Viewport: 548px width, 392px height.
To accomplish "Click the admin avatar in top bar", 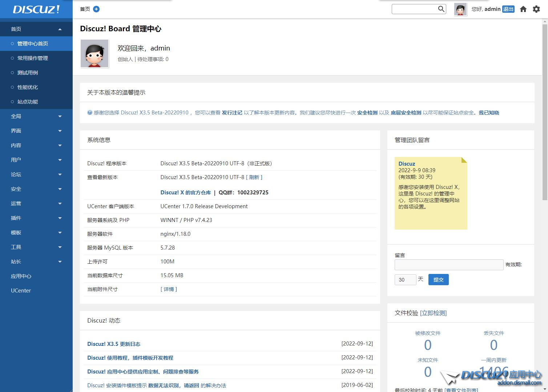I will pyautogui.click(x=460, y=9).
